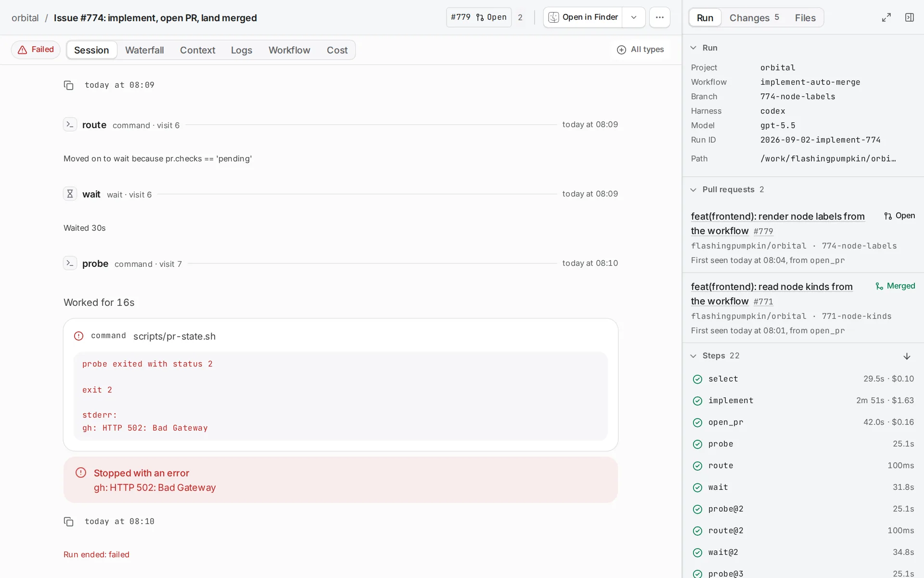Click the Open status icon on PR #779

click(x=888, y=216)
